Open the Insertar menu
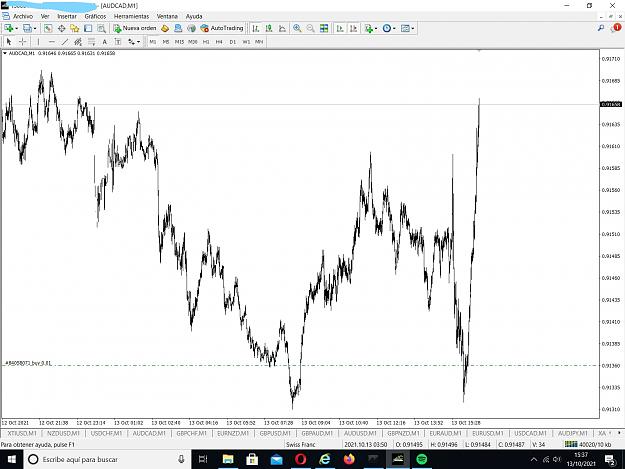 click(x=67, y=16)
